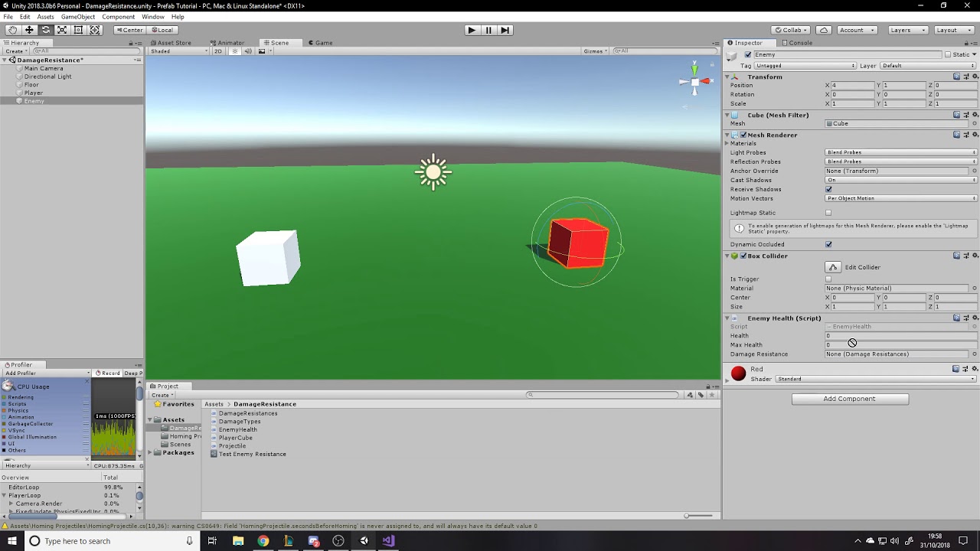Image resolution: width=980 pixels, height=551 pixels.
Task: Click the Pause button
Action: click(x=488, y=30)
